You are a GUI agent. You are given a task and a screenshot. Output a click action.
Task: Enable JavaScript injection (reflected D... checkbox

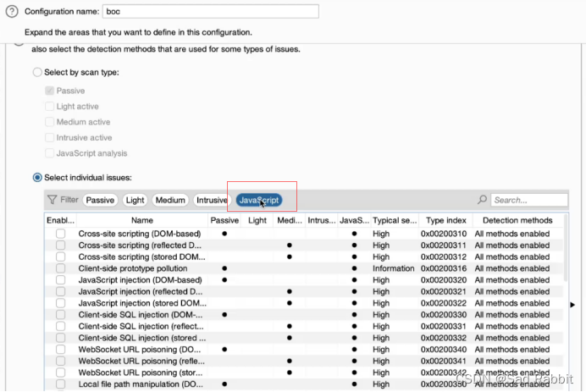60,292
